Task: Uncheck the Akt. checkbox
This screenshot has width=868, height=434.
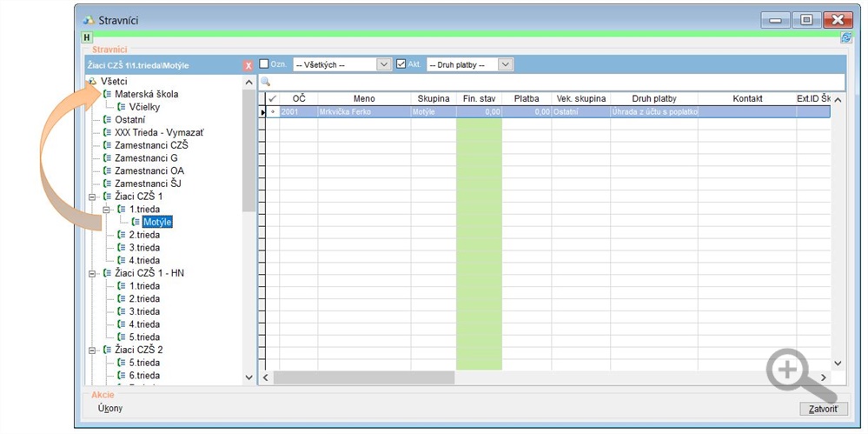Action: pos(401,64)
